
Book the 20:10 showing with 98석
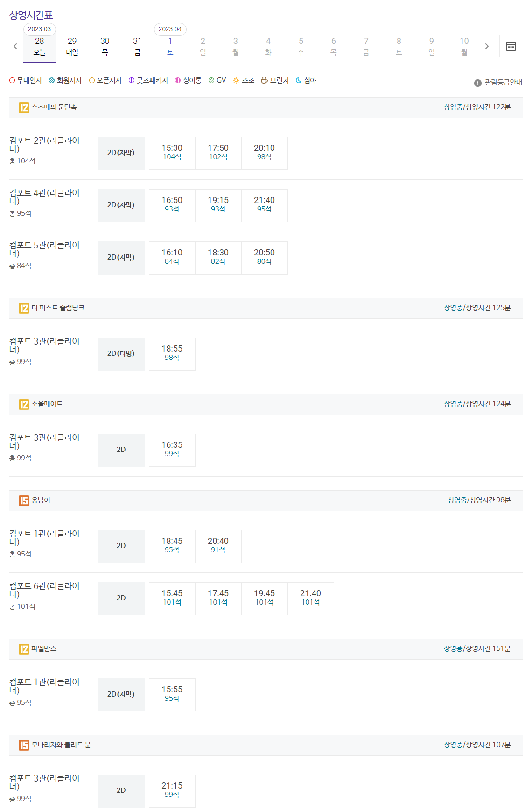click(x=264, y=153)
